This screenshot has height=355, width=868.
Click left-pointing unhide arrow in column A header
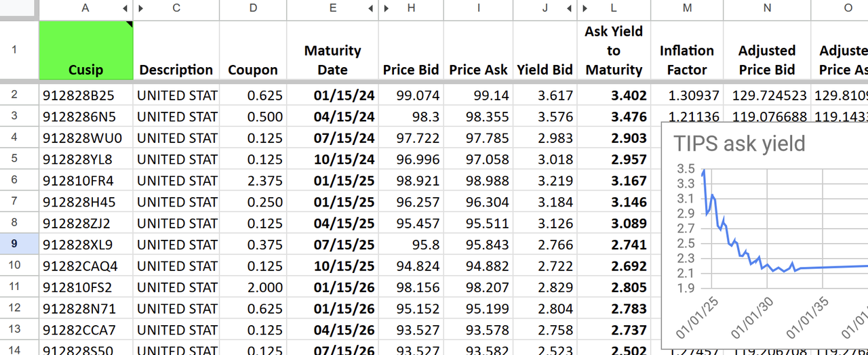point(125,8)
